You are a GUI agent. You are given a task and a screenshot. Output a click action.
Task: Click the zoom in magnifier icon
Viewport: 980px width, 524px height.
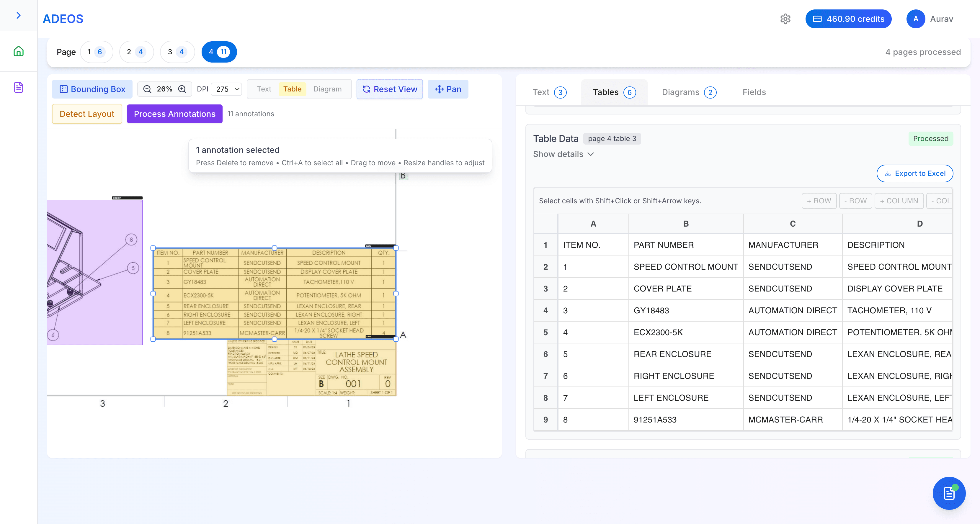point(182,89)
